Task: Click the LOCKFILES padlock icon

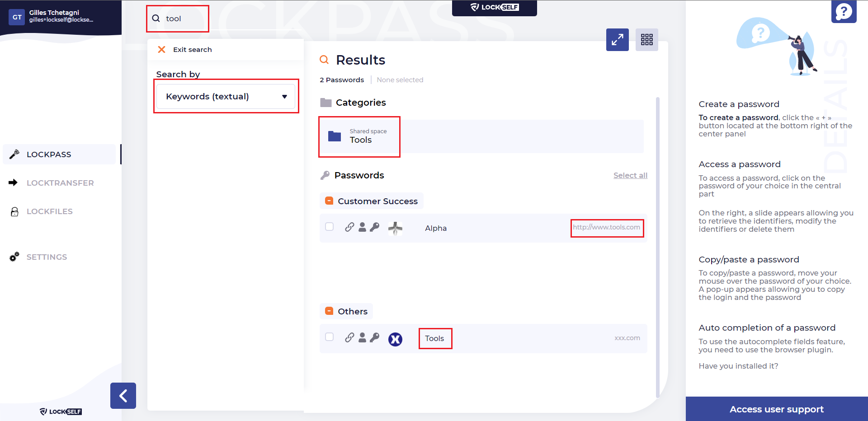Action: (14, 211)
